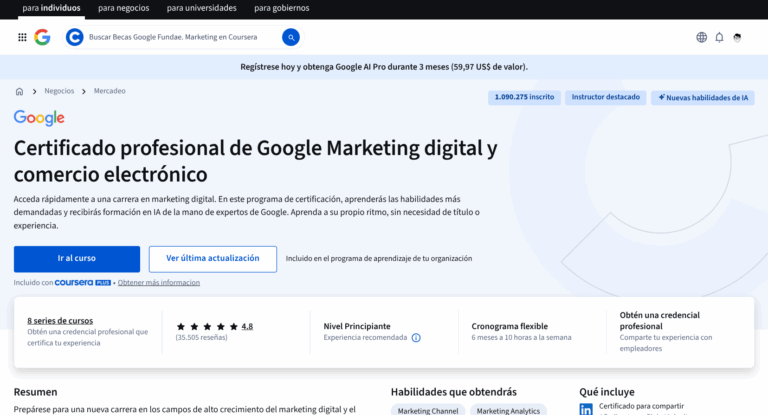Click Ver última actualización button
768x415 pixels.
[x=213, y=259]
